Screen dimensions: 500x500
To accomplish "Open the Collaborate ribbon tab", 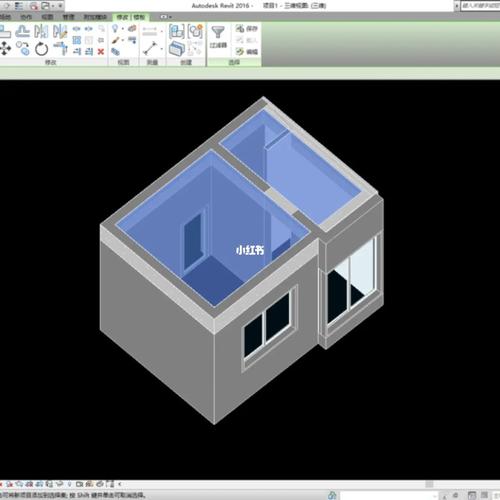I will click(26, 17).
